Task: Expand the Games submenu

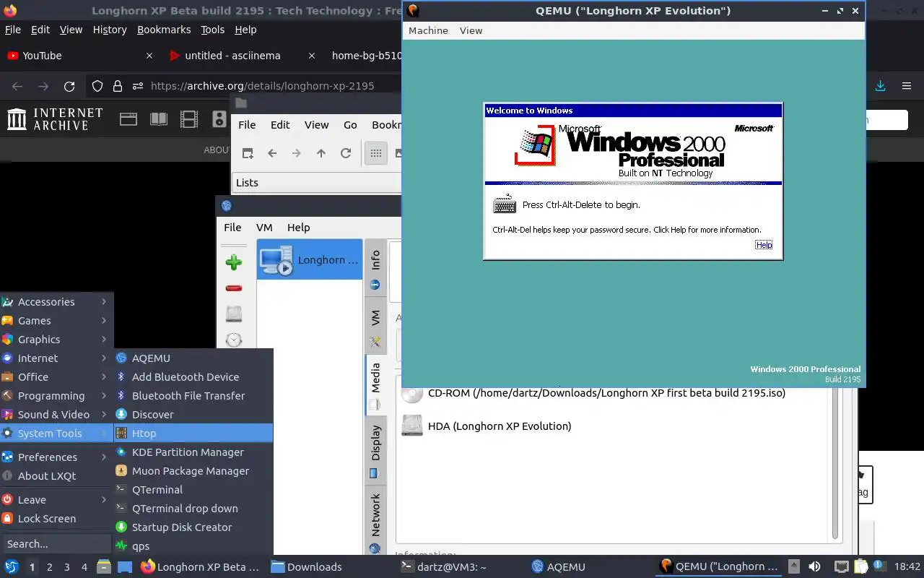Action: click(x=56, y=321)
